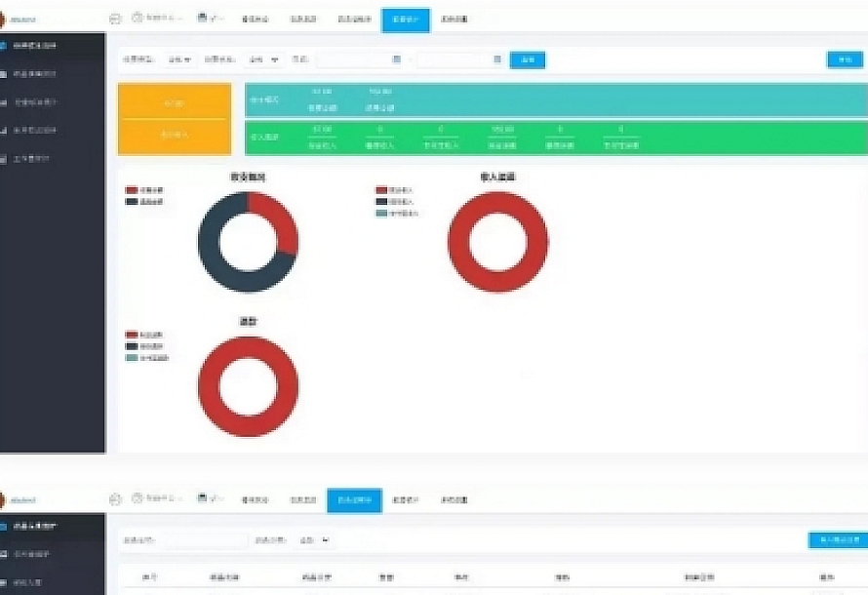The width and height of the screenshot is (868, 595).
Task: Click the second sidebar item icon in the upper panel
Action: click(x=5, y=74)
